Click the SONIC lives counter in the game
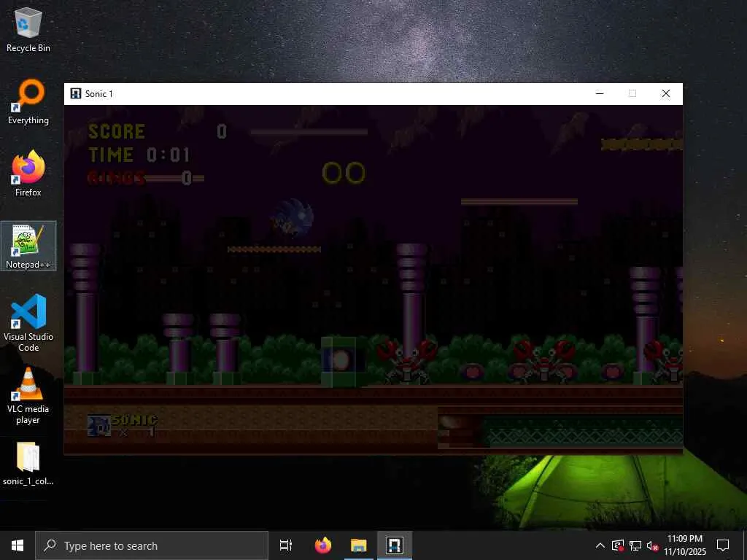 tap(123, 425)
